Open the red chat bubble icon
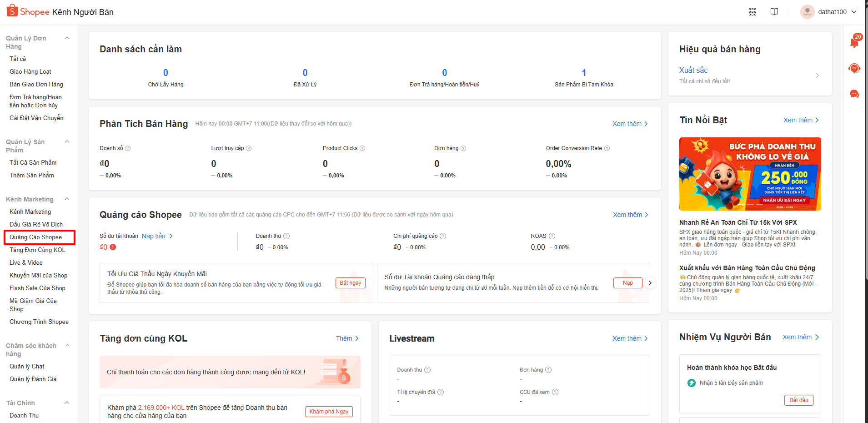 coord(854,94)
